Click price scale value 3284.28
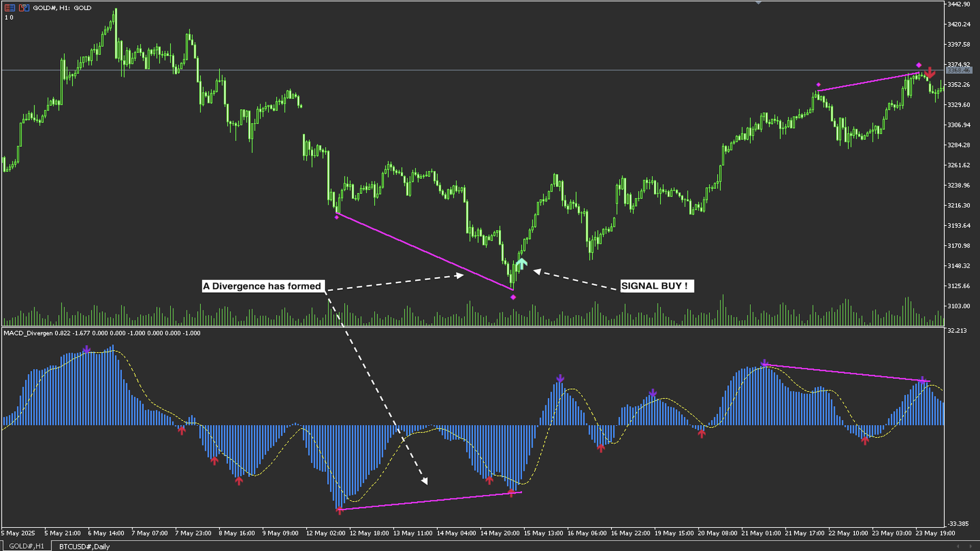This screenshot has height=551, width=980. pos(959,145)
